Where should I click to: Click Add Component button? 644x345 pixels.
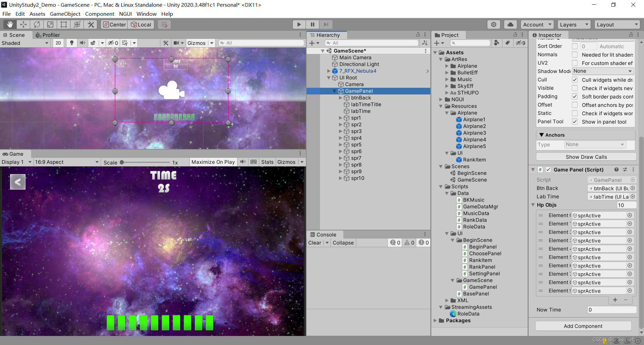(583, 326)
